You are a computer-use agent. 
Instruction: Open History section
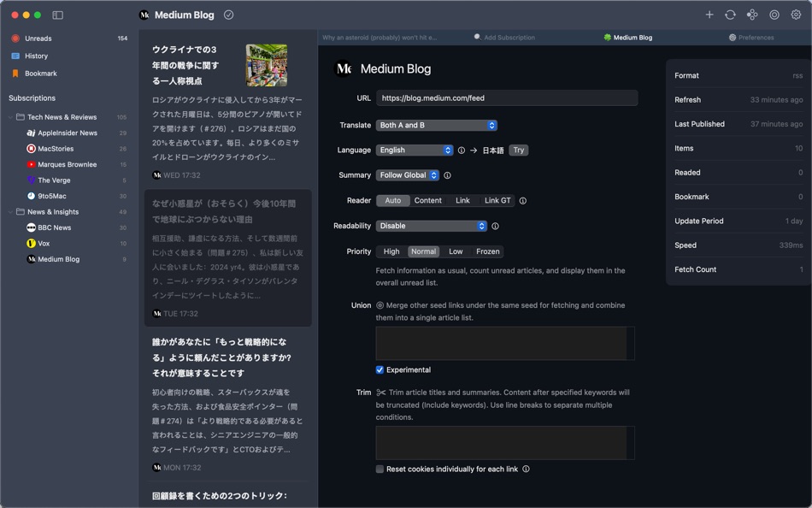coord(69,56)
